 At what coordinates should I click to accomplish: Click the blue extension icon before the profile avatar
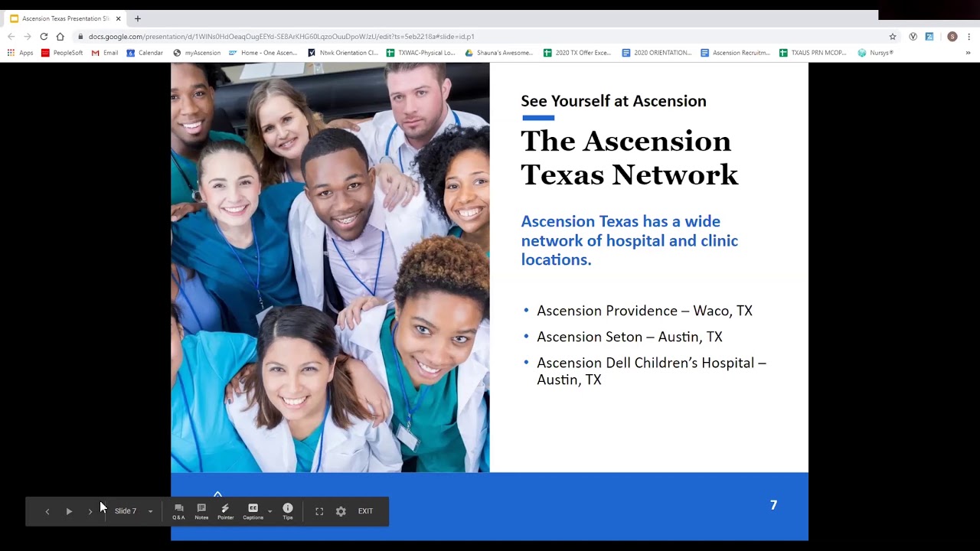coord(929,36)
